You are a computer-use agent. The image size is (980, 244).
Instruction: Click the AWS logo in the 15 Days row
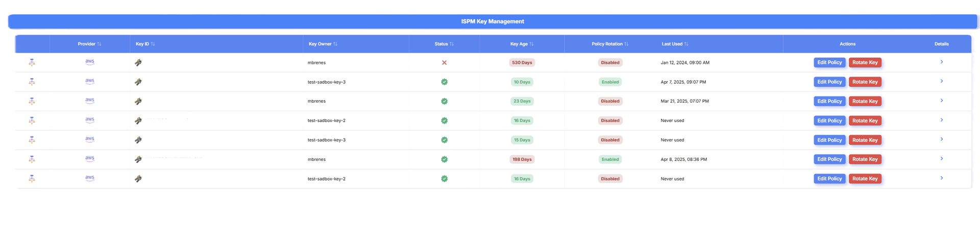(90, 139)
